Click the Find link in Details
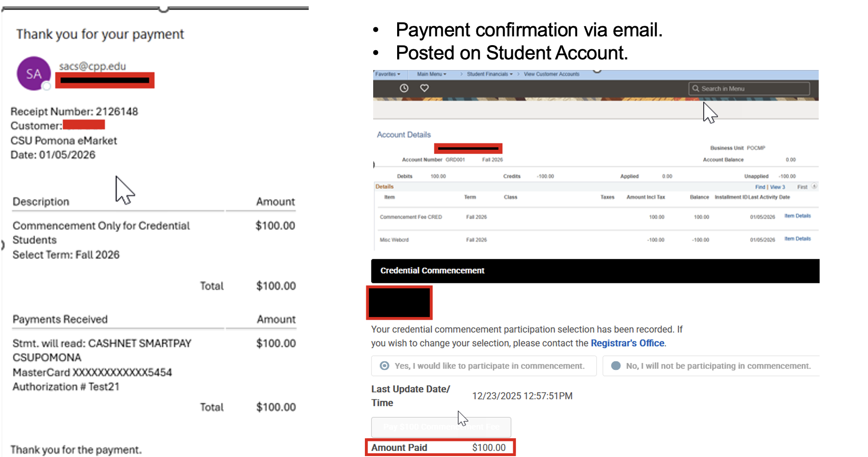Image resolution: width=868 pixels, height=457 pixels. click(760, 187)
